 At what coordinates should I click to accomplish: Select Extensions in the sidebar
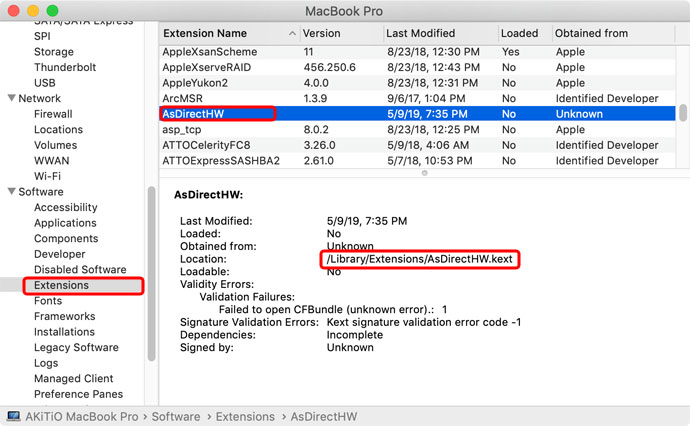pyautogui.click(x=61, y=285)
